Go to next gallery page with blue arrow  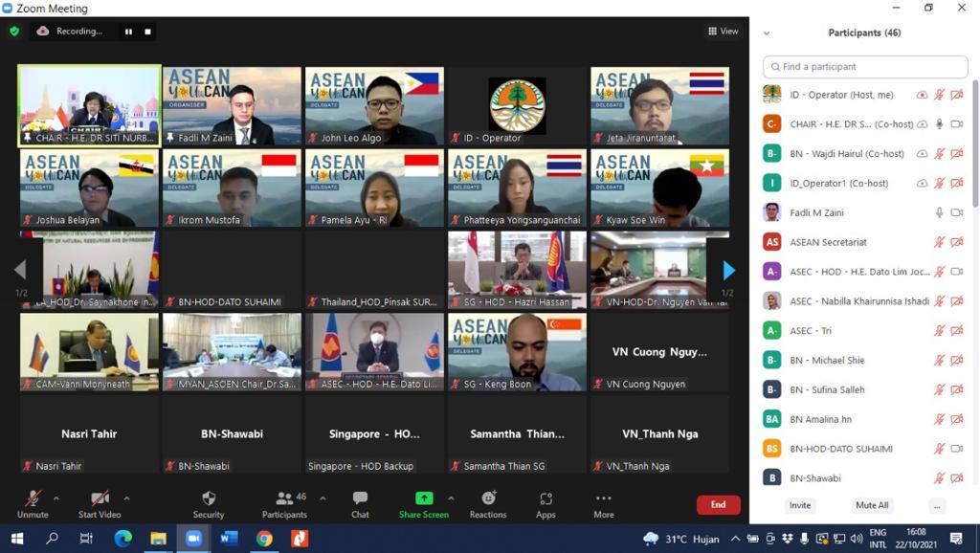tap(728, 270)
